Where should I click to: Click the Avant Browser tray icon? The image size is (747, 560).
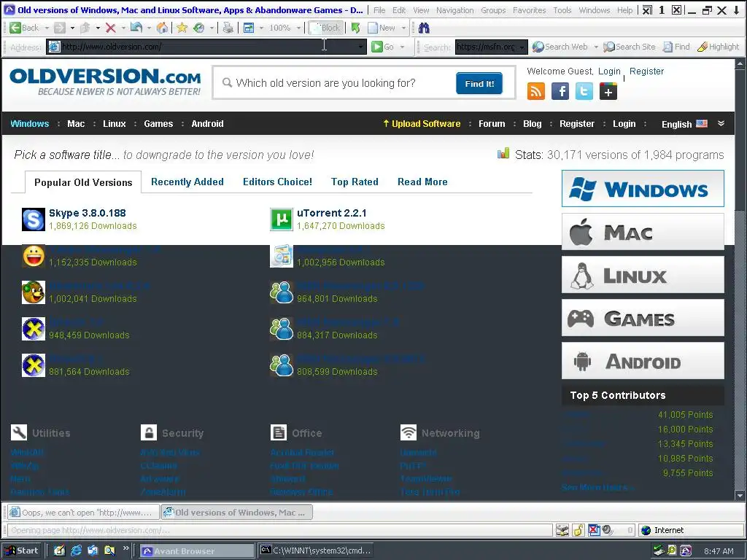click(686, 551)
